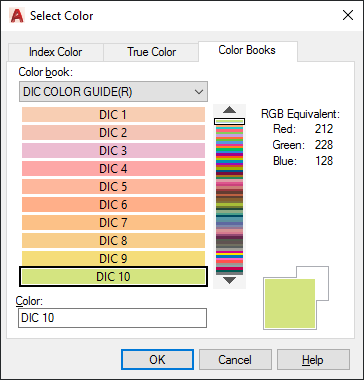Pick the DIC 3 pink swatch

pyautogui.click(x=113, y=150)
